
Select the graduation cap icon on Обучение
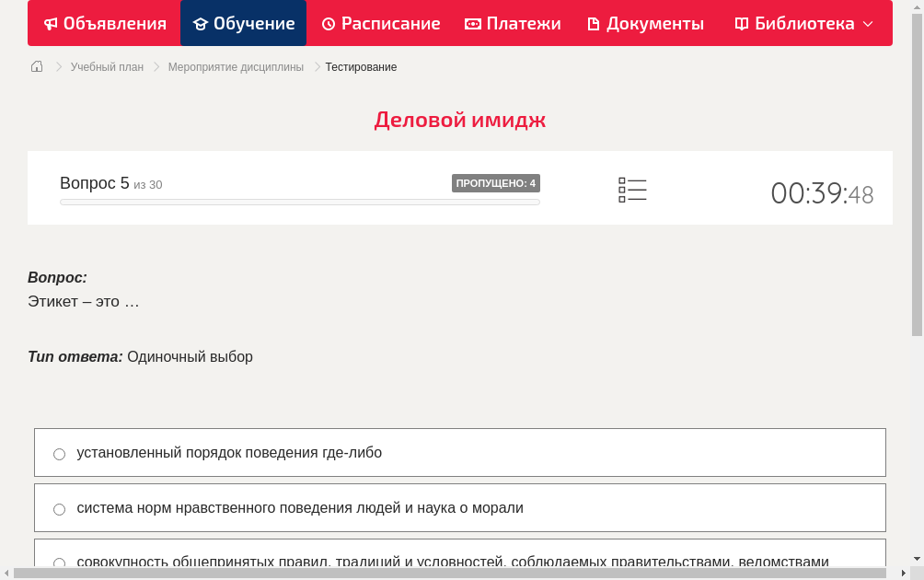click(200, 23)
